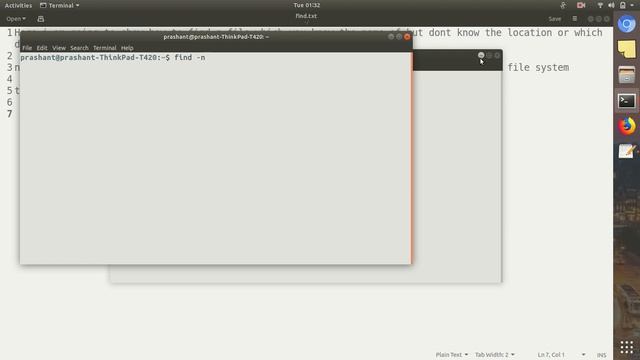Open the Activities overview
Image resolution: width=640 pixels, height=360 pixels.
(18, 5)
